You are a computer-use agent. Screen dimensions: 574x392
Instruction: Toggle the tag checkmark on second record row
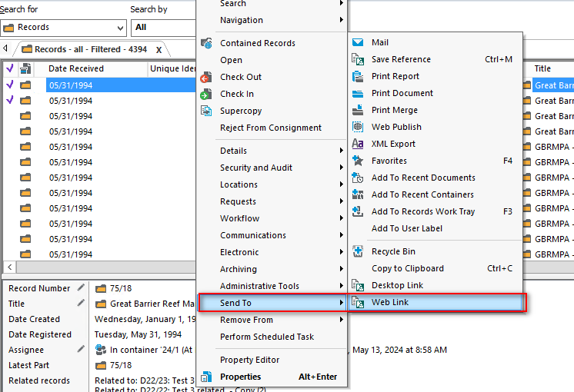(10, 100)
